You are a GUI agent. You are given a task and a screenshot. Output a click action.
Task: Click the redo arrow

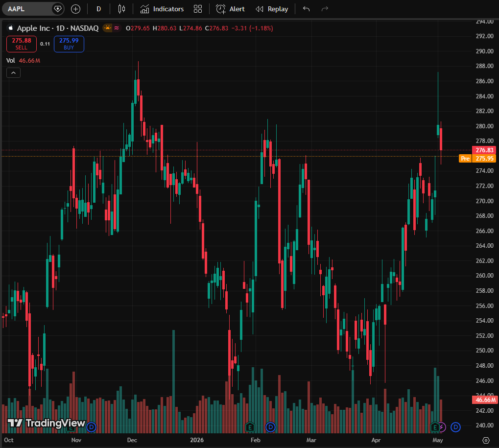click(325, 9)
